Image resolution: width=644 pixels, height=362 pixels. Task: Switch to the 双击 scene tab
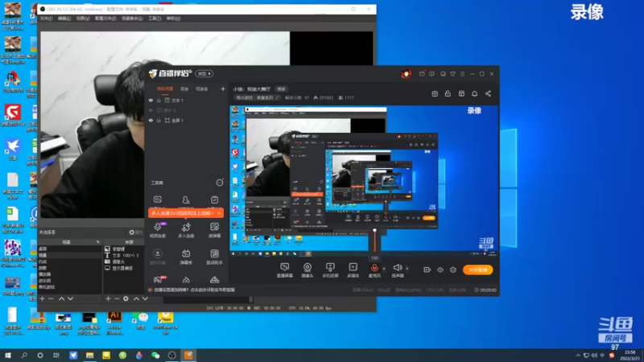184,88
